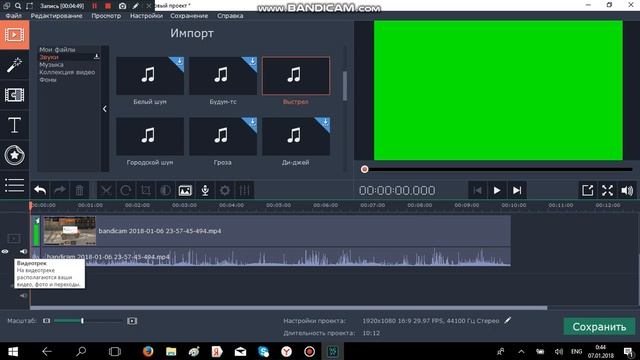Screen dimensions: 640x360
Task: Edit project settings with pencil icon
Action: pyautogui.click(x=507, y=320)
